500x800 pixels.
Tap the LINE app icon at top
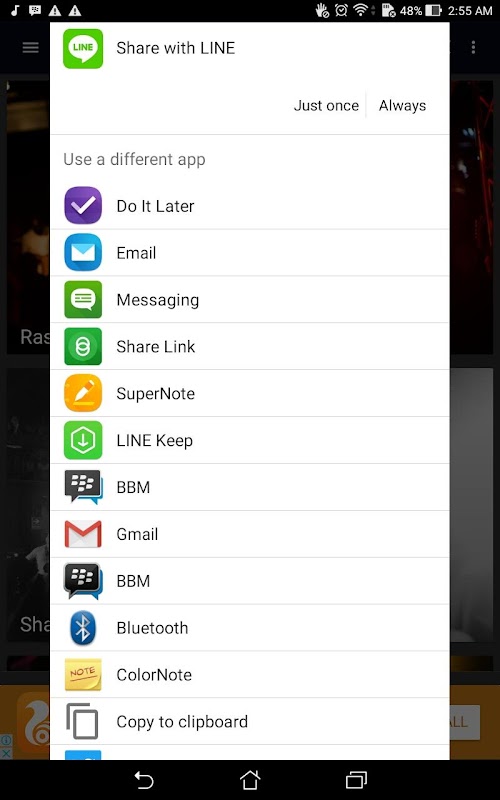click(x=83, y=48)
